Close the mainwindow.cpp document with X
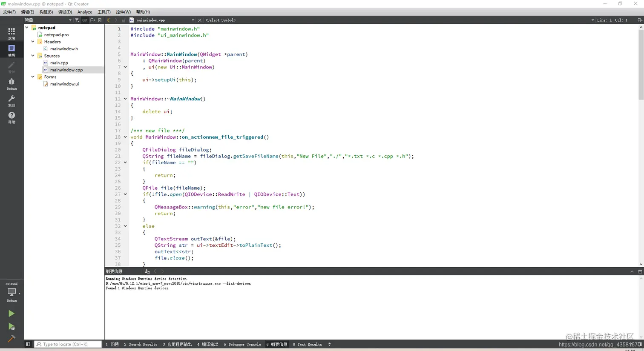This screenshot has width=644, height=351. [199, 20]
